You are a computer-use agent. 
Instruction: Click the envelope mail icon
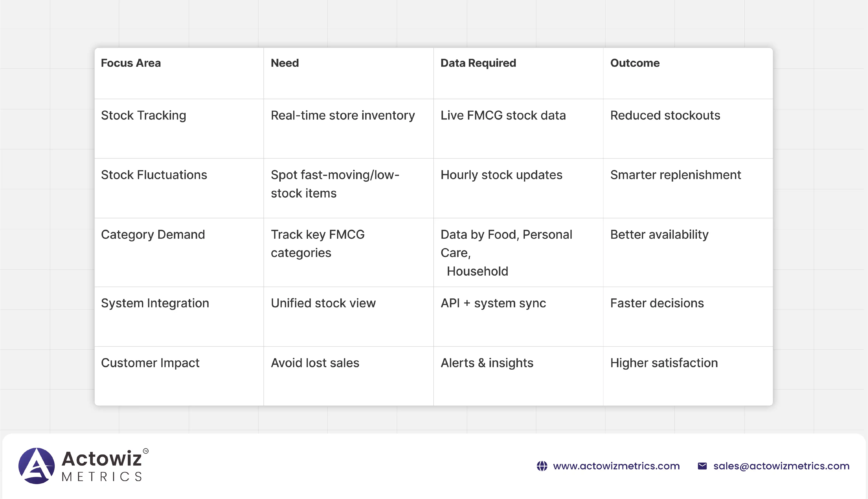click(x=702, y=466)
